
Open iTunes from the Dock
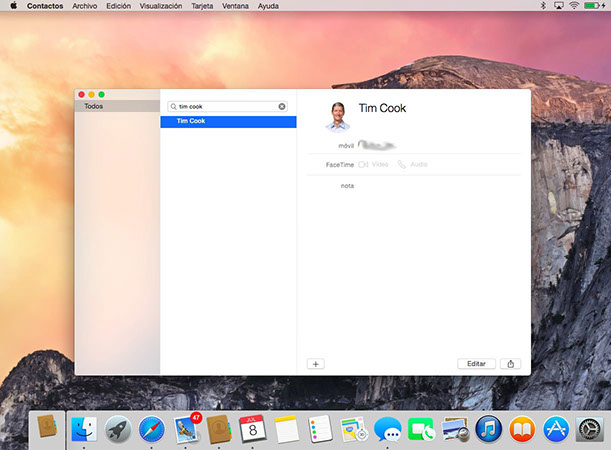click(x=489, y=429)
